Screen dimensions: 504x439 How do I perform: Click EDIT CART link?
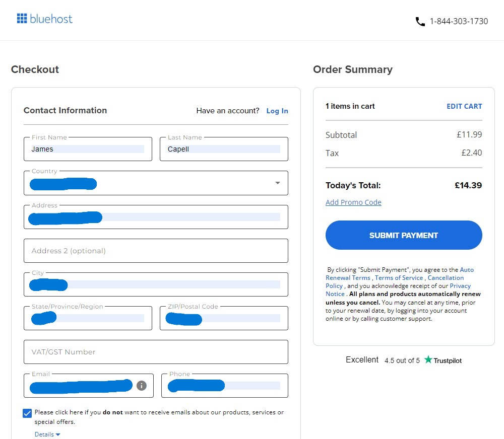point(464,106)
